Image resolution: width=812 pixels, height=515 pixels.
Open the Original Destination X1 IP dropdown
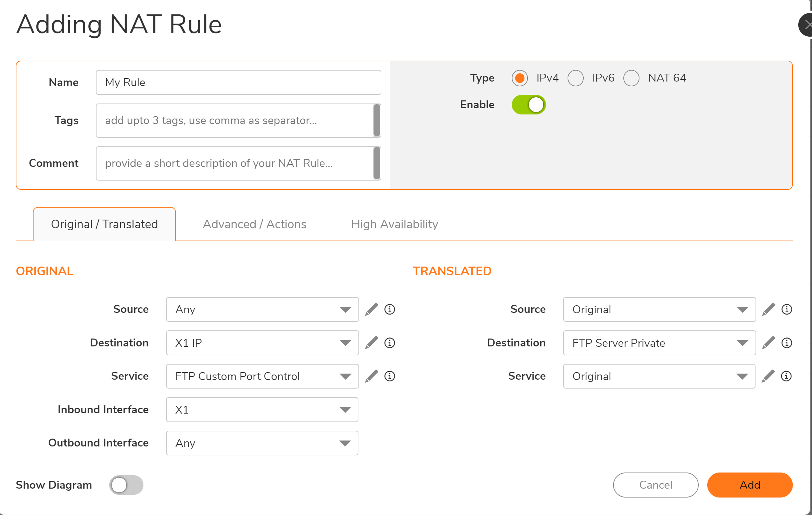point(262,343)
